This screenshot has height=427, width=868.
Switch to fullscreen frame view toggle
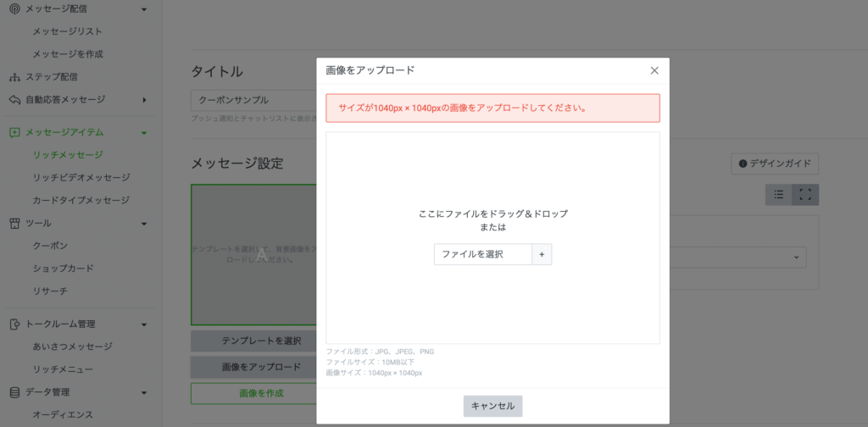point(805,195)
